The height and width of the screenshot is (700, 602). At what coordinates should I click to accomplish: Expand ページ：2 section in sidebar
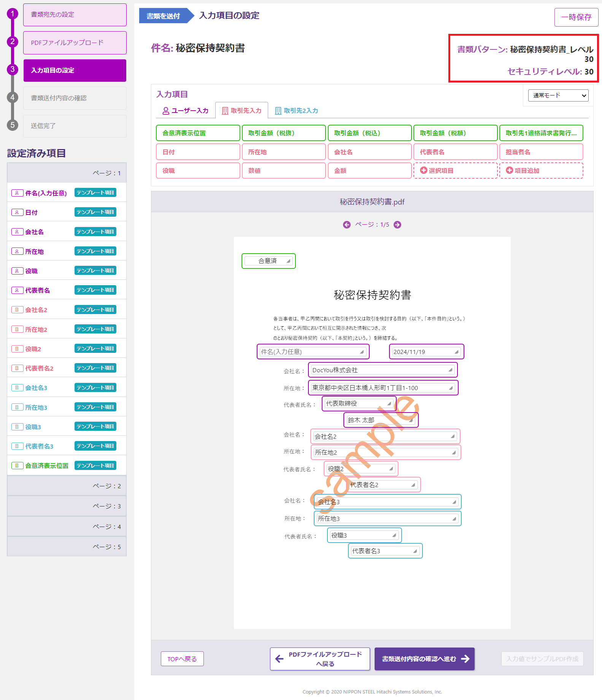(x=67, y=486)
